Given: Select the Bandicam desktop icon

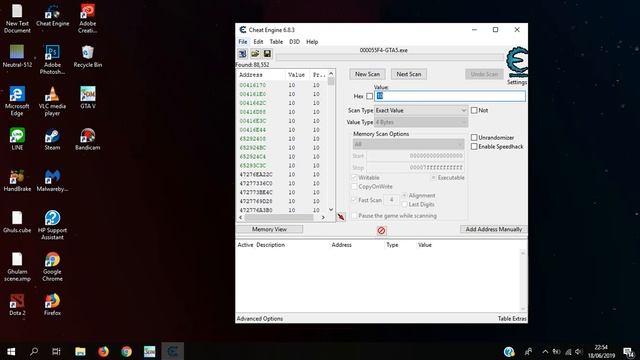Looking at the screenshot, I should [x=87, y=139].
